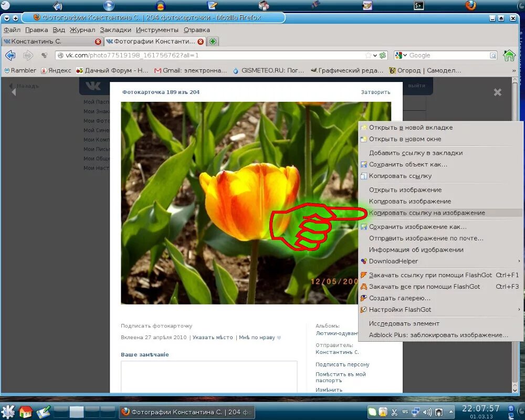This screenshot has height=420, width=525.
Task: Click the Firefox taskbar entry 'Фотографии Константина С.'
Action: [187, 412]
